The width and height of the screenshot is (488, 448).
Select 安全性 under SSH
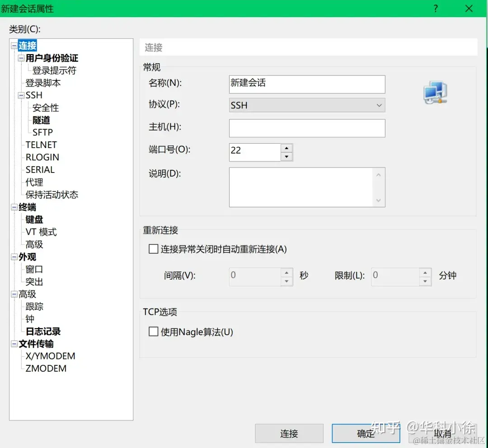[46, 107]
